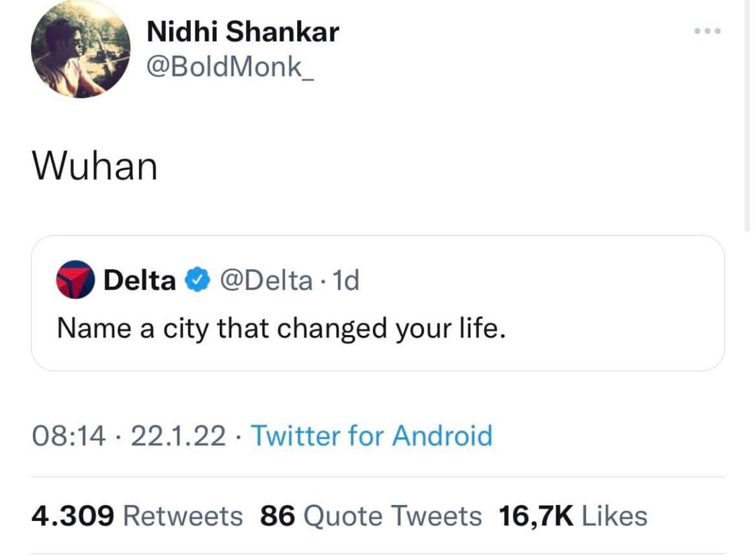This screenshot has width=756, height=556.
Task: Click the 22.1.22 tweet date
Action: tap(178, 436)
